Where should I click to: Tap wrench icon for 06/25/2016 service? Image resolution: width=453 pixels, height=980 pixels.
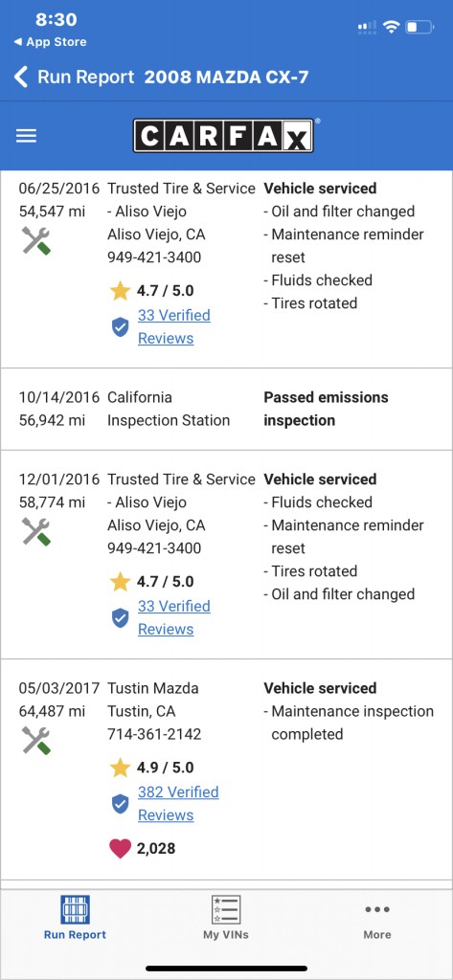(x=36, y=240)
